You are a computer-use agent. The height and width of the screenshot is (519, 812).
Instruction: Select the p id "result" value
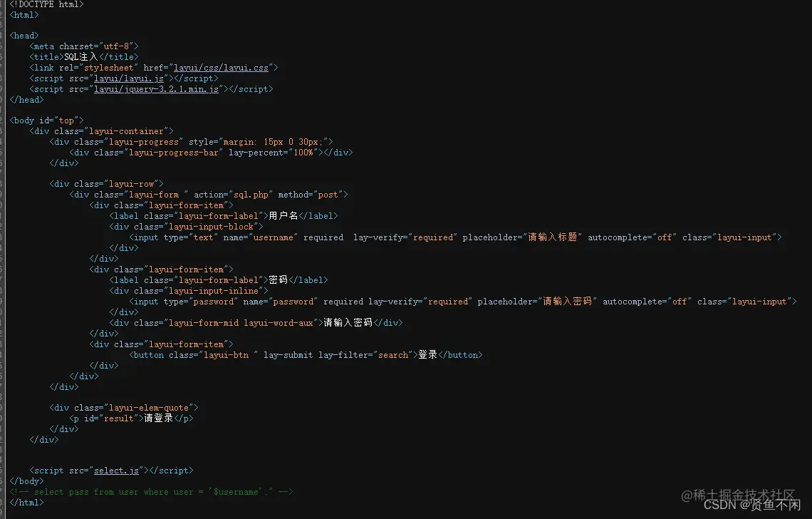[118, 418]
